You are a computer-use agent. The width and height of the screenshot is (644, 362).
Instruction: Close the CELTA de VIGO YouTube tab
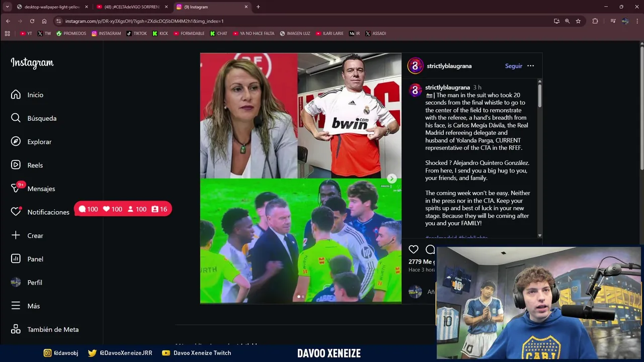166,7
